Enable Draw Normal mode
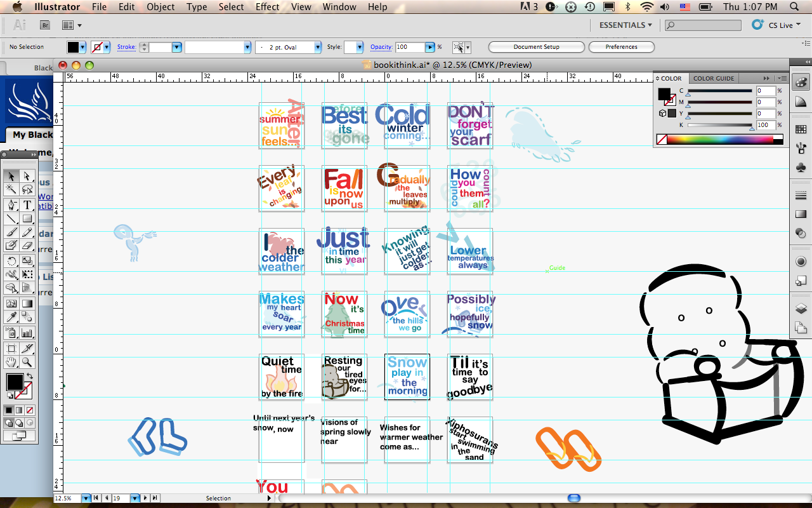812x508 pixels. 10,422
